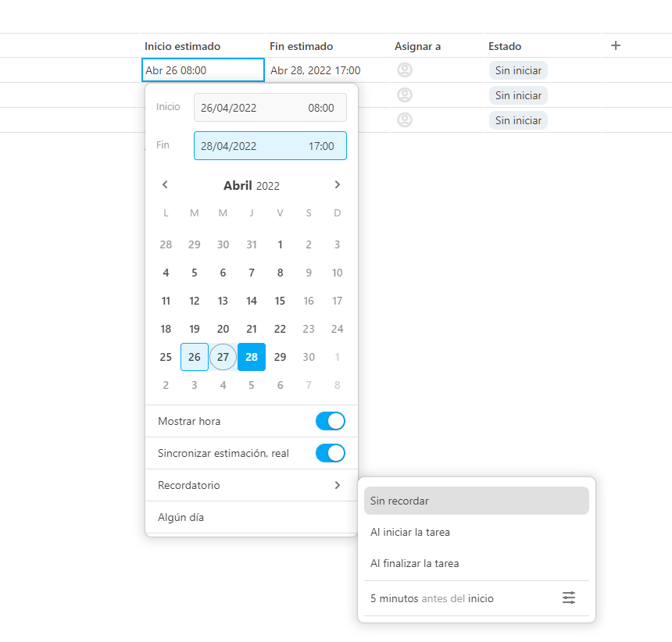Select April 14 in the calendar
672x642 pixels.
pos(252,301)
